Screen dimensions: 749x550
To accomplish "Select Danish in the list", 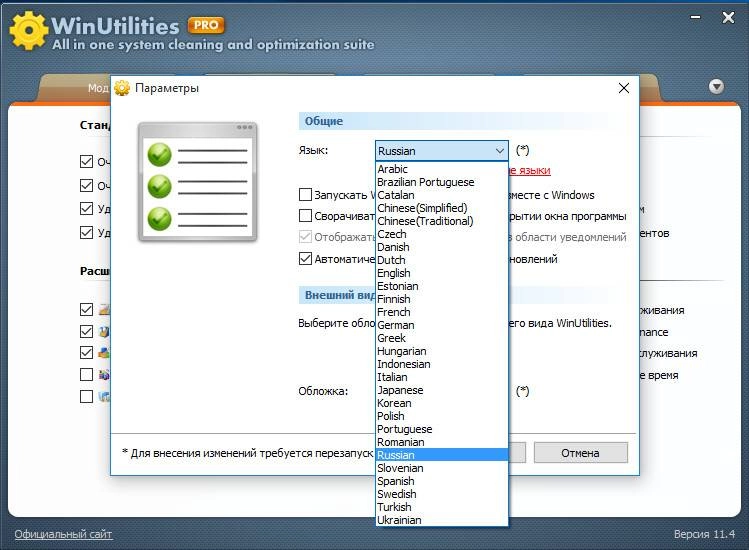I will pos(441,247).
